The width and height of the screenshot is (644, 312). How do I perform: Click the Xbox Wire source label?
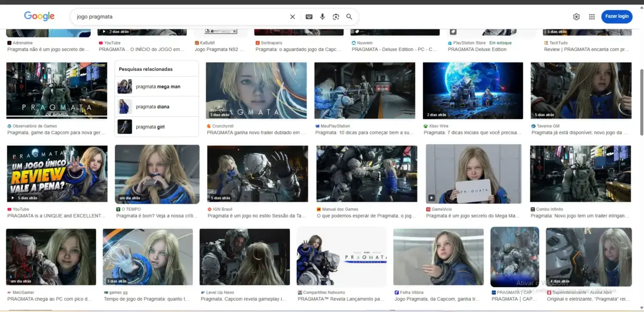coord(438,126)
